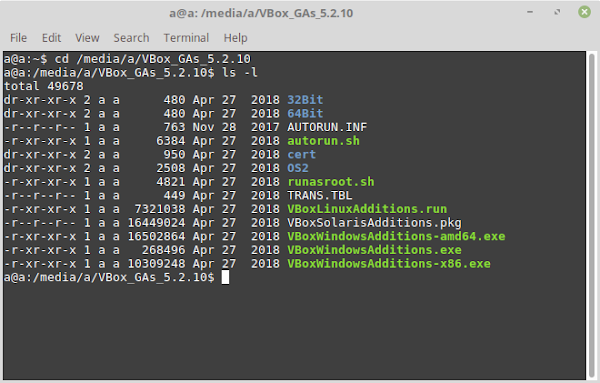Click the window title 'a@a: /media/a/VBox_GAs_5.2.10'
Image resolution: width=600 pixels, height=383 pixels.
[x=261, y=13]
